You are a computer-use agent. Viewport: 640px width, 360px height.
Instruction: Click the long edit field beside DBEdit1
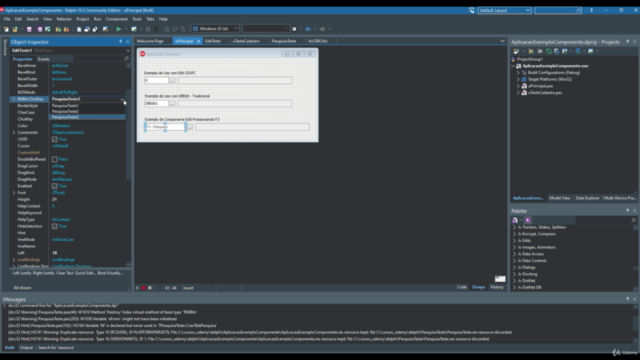[x=235, y=104]
